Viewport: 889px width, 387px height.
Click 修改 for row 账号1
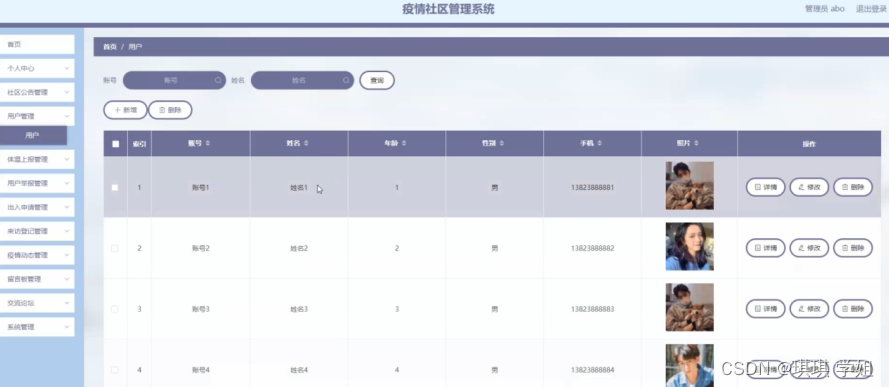click(x=809, y=187)
